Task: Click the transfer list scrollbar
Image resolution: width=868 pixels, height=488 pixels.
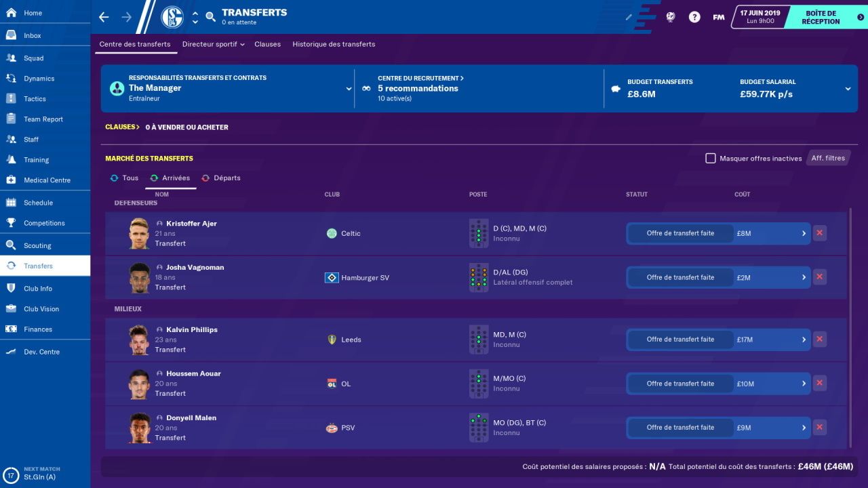Action: 850,329
